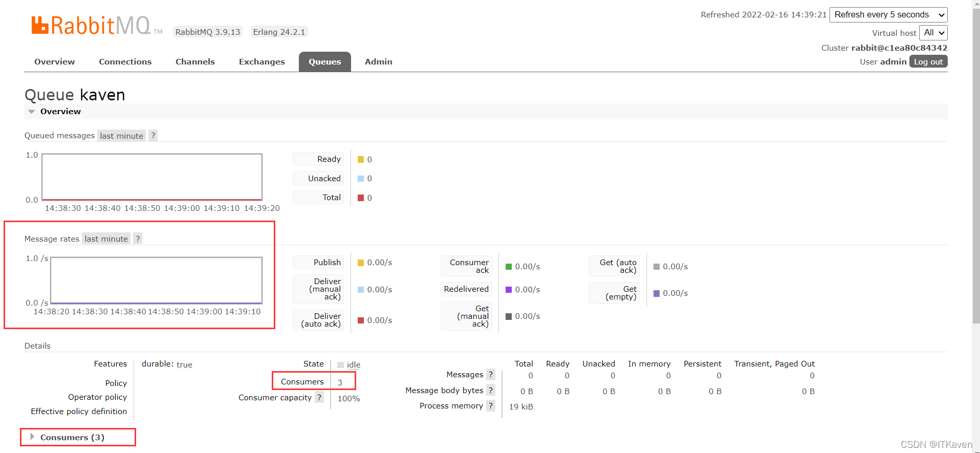
Task: Click the idle state label
Action: click(354, 365)
